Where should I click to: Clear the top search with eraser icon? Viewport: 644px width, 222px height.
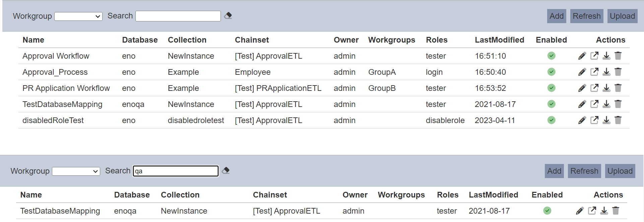tap(228, 16)
